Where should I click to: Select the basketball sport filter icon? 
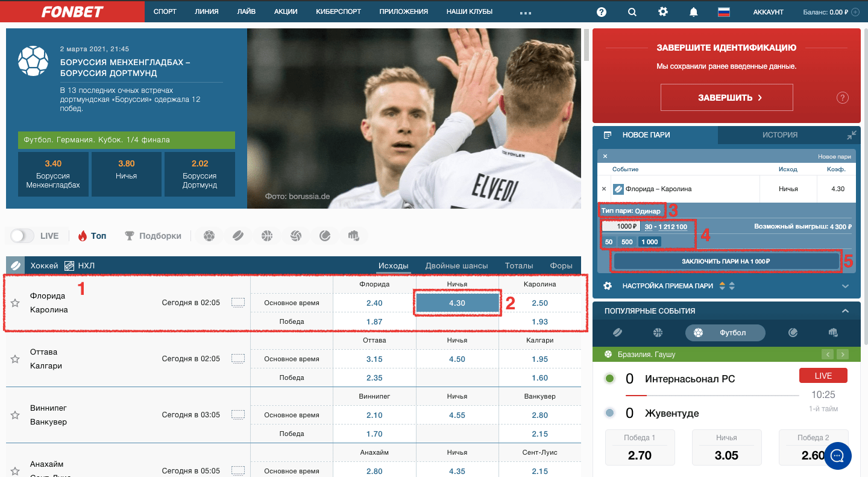pyautogui.click(x=267, y=236)
